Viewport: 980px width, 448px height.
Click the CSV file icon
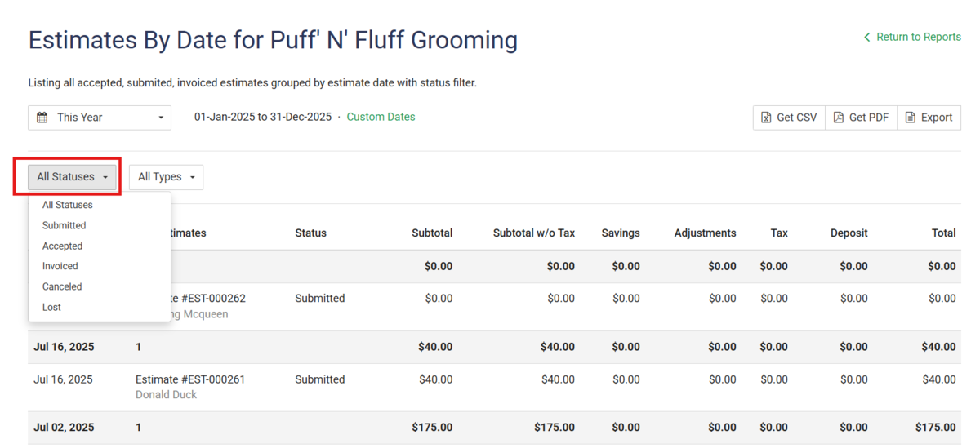click(766, 118)
